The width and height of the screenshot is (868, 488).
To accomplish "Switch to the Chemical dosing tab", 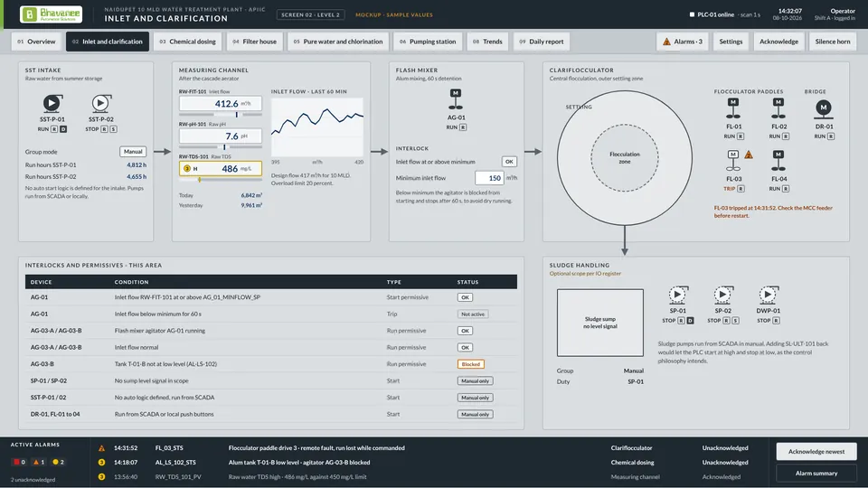I will 188,42.
